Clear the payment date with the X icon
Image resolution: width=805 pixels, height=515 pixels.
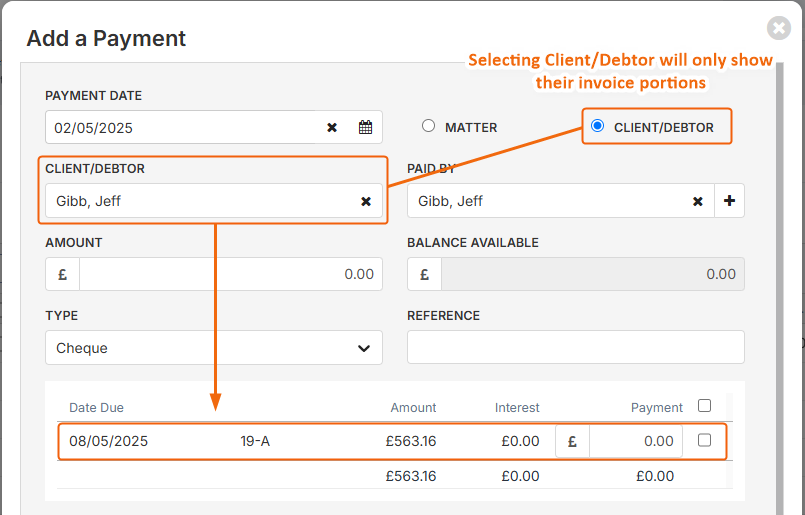332,127
